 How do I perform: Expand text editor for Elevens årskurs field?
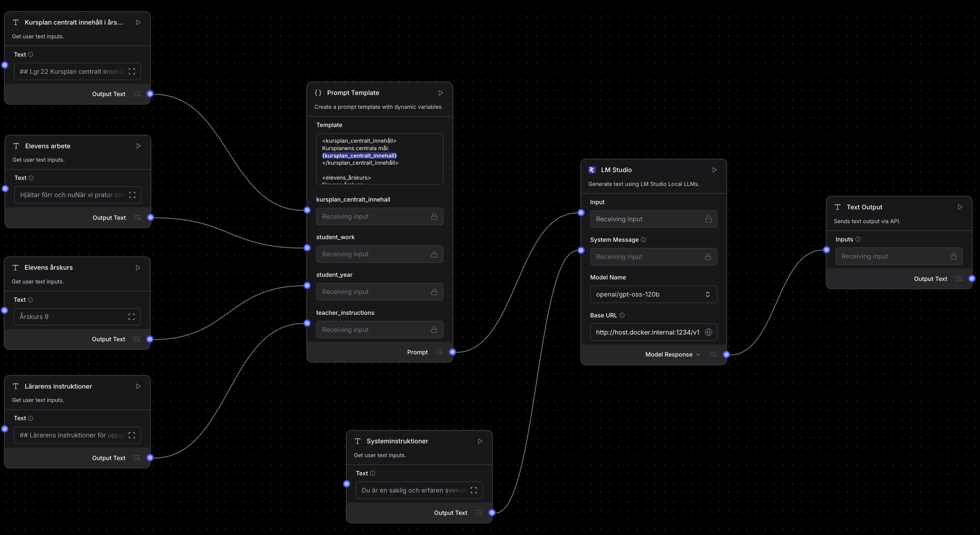pyautogui.click(x=131, y=317)
